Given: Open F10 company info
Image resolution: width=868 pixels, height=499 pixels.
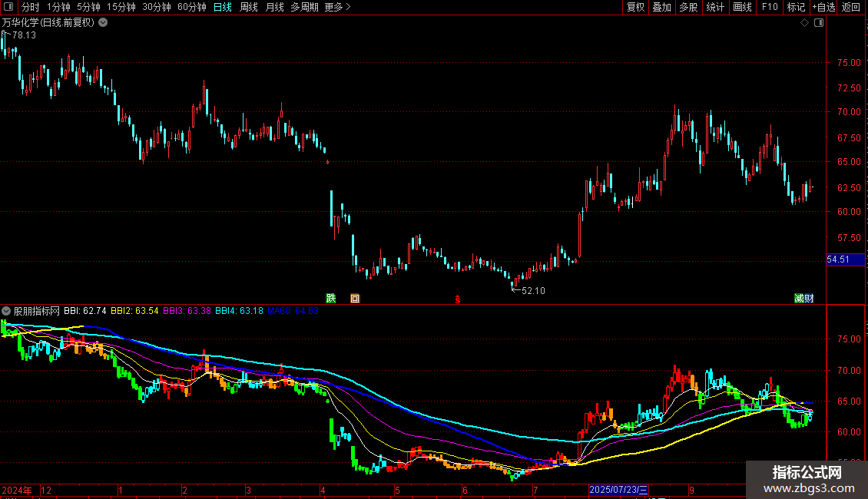Looking at the screenshot, I should 770,7.
